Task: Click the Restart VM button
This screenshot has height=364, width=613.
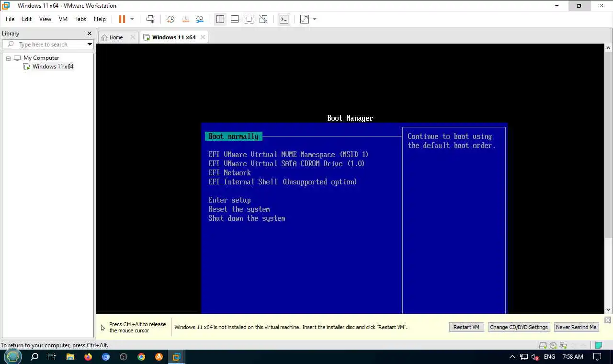Action: pos(466,327)
